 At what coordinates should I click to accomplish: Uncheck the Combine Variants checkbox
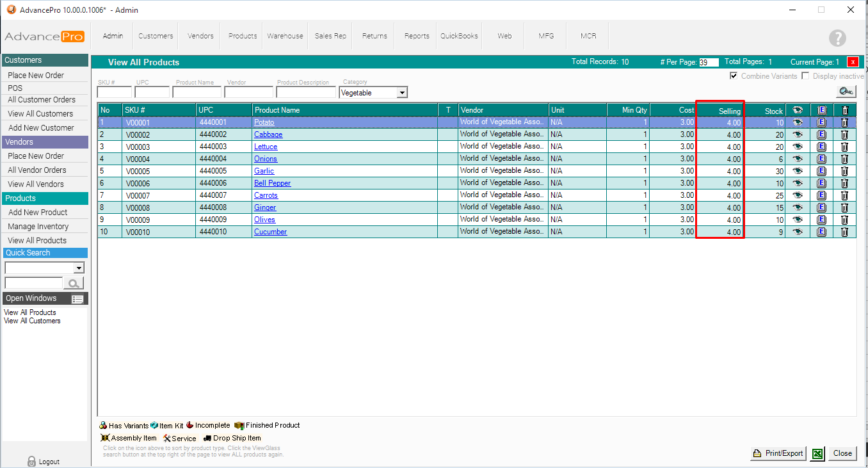coord(734,76)
